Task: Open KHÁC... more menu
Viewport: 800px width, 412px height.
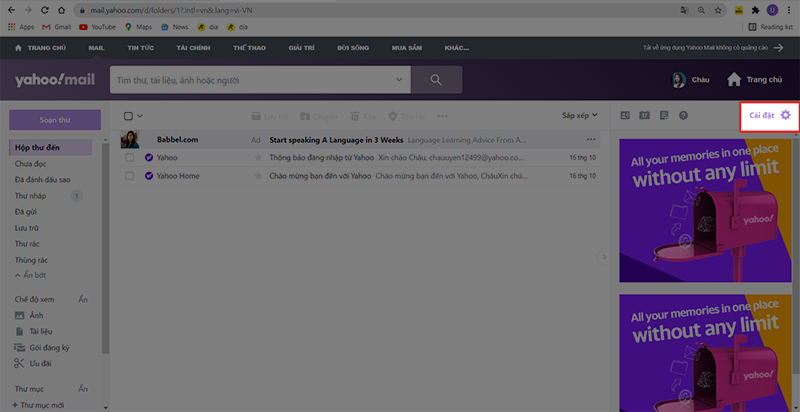Action: click(457, 48)
